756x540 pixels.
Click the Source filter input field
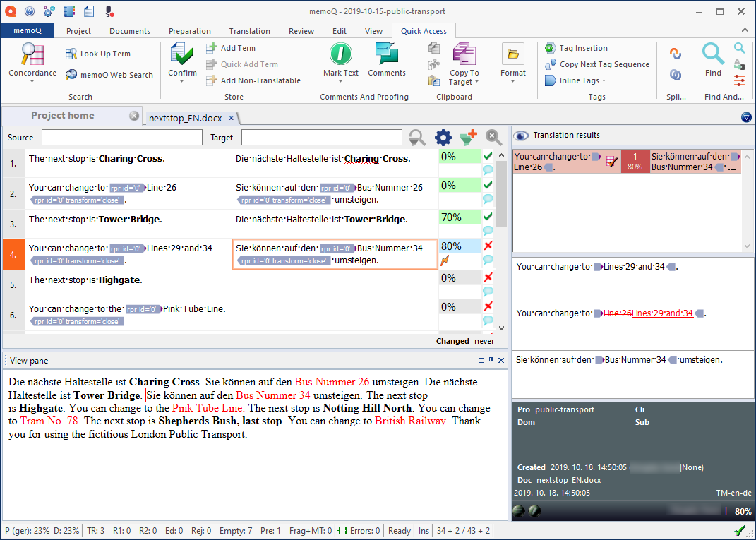coord(122,138)
